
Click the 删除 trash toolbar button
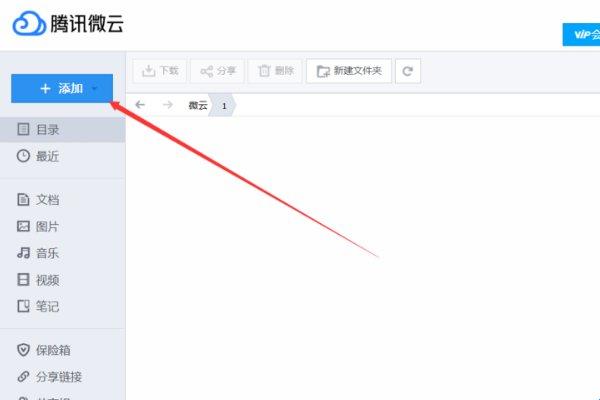[x=275, y=71]
